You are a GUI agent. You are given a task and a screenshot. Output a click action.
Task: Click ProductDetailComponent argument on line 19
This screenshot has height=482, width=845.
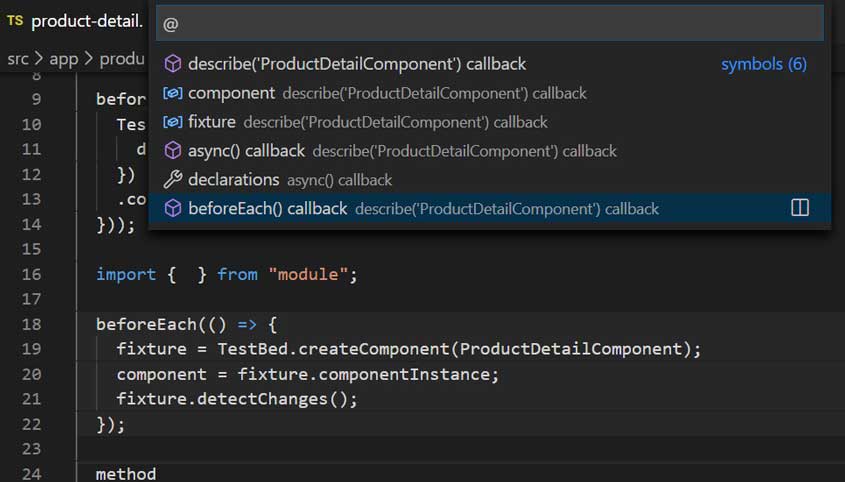pyautogui.click(x=571, y=349)
